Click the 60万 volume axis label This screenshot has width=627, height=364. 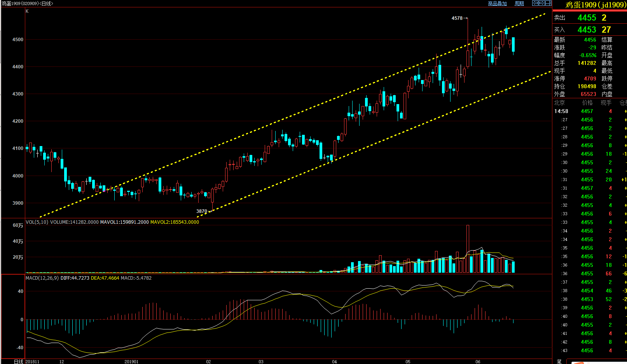(x=18, y=225)
